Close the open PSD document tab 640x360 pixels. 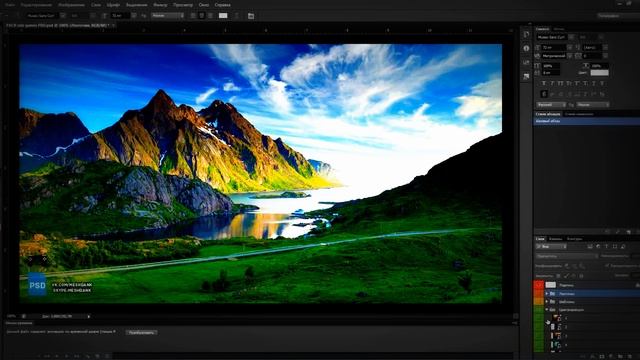pyautogui.click(x=113, y=25)
